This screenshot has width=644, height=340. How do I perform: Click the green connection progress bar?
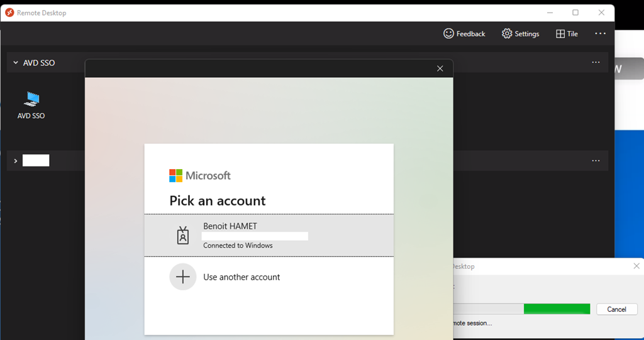coord(556,309)
